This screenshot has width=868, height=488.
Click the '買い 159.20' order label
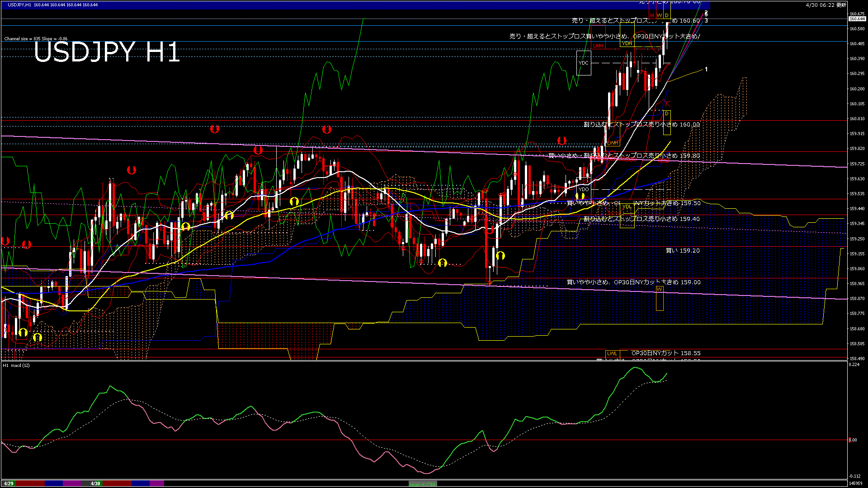pos(683,250)
